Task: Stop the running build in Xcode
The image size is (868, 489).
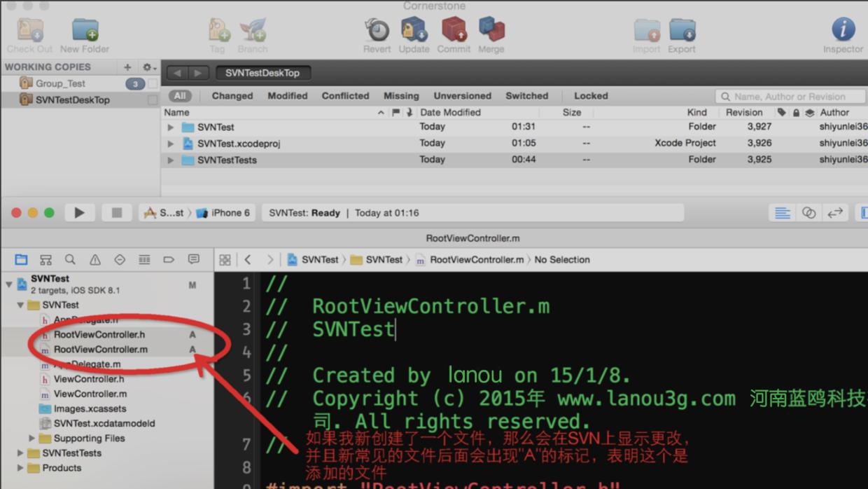Action: point(117,213)
